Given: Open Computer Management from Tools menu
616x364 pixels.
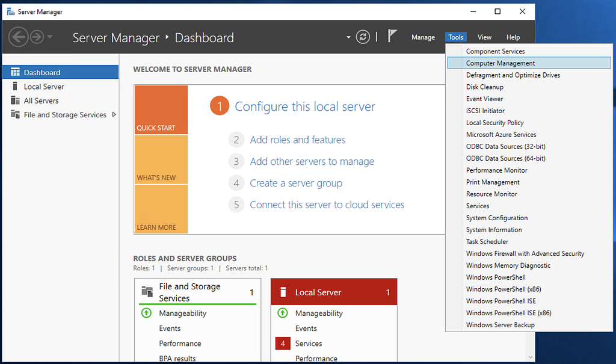Looking at the screenshot, I should pos(529,63).
